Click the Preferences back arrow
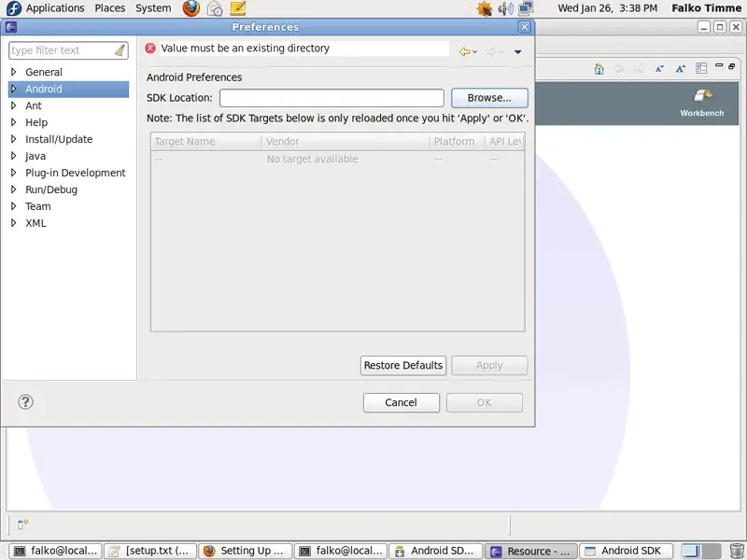This screenshot has height=560, width=747. click(x=464, y=51)
